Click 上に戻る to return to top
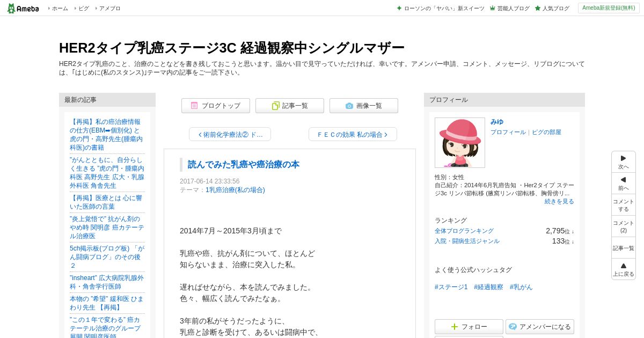This screenshot has width=644, height=338. click(624, 269)
